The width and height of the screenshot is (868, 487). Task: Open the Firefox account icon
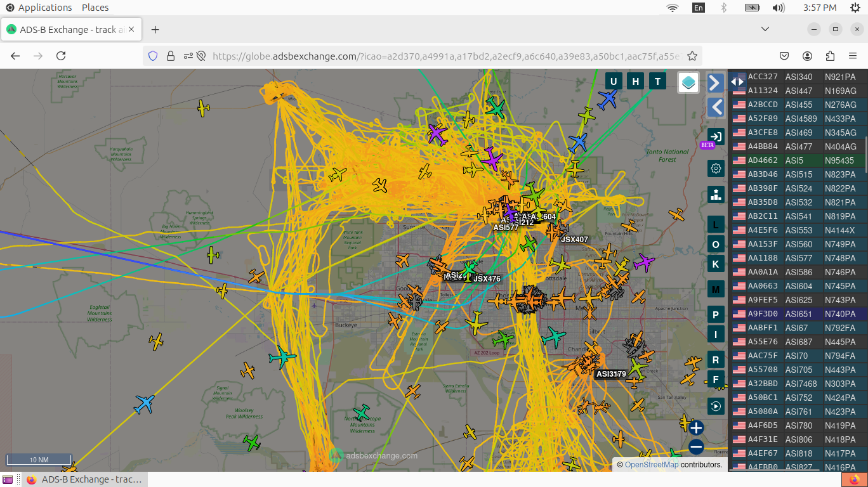(x=808, y=56)
